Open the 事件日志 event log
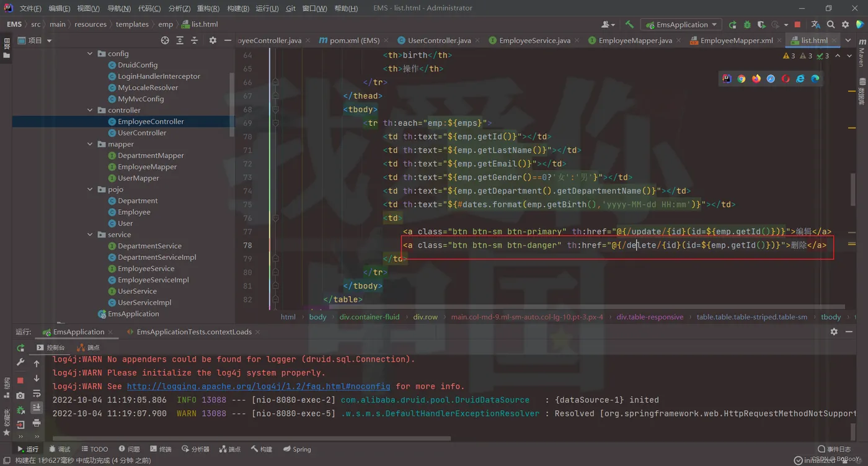Screen dimensions: 868x466 834,449
